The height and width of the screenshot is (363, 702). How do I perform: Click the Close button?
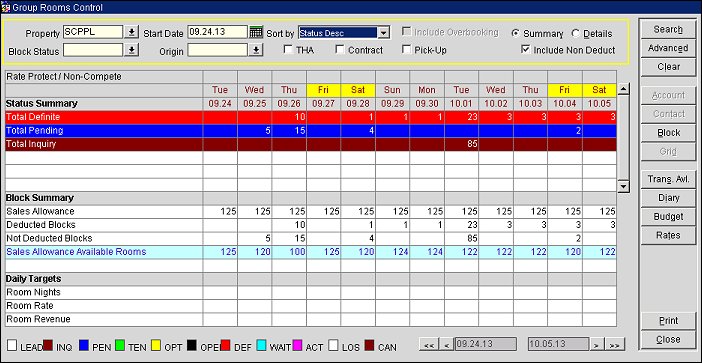point(668,340)
